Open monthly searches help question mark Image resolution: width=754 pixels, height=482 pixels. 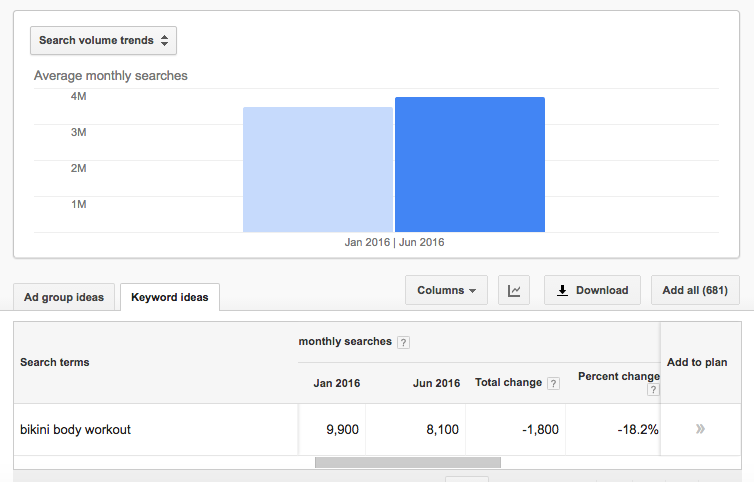(x=403, y=342)
